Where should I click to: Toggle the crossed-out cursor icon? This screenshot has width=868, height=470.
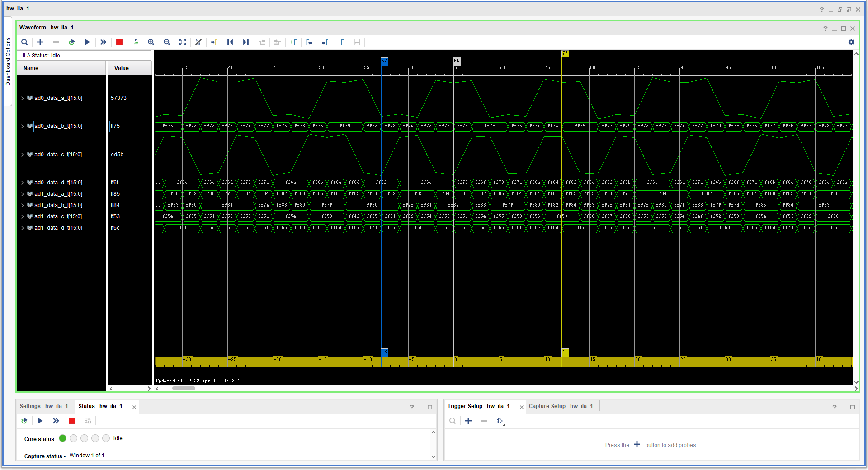[x=198, y=42]
